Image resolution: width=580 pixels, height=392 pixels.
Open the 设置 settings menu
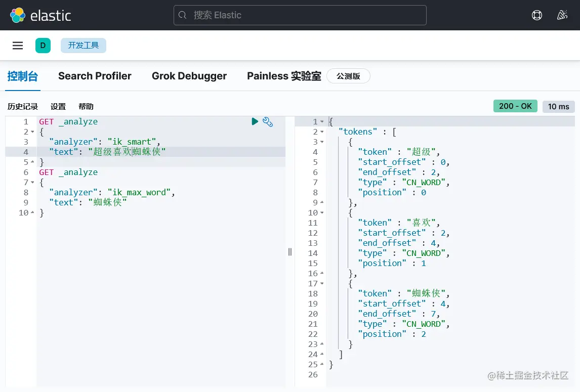click(x=58, y=106)
